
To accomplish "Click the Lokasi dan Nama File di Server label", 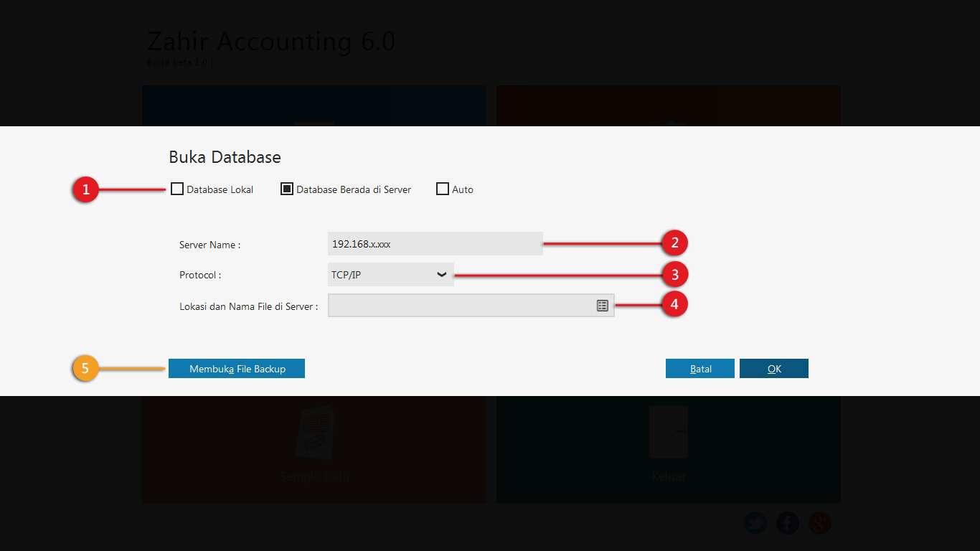I will 248,306.
